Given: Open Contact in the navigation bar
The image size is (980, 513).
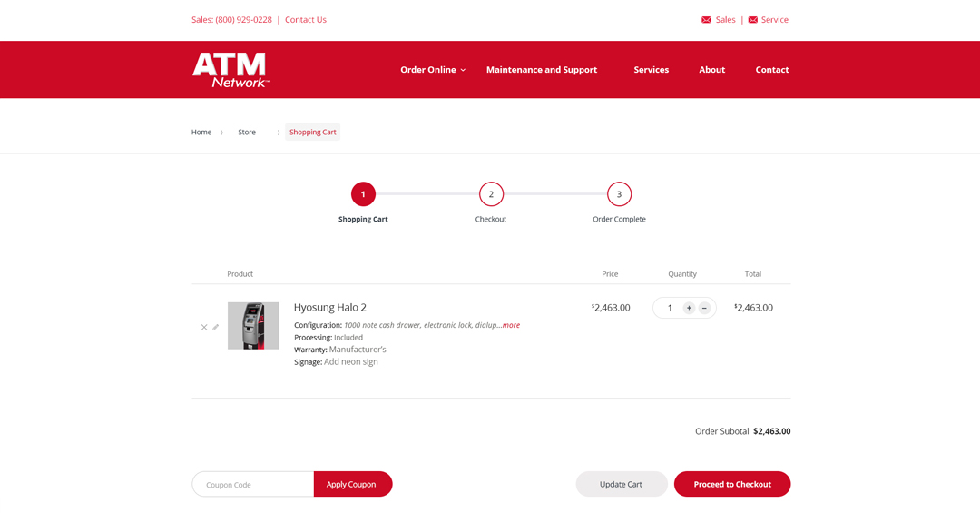Looking at the screenshot, I should 772,69.
